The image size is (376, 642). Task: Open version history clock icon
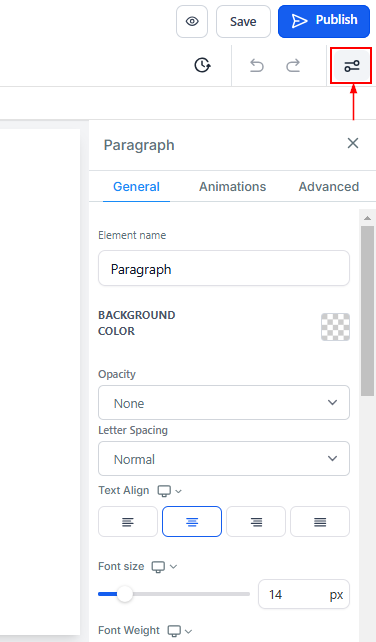tap(202, 65)
